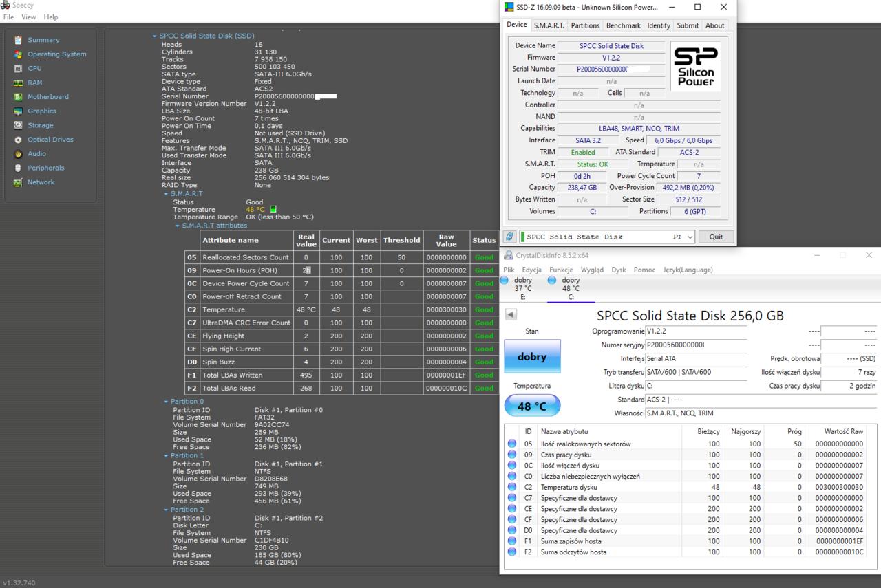Collapse the S.M.A.R.T attributes node in Speccy

(178, 226)
